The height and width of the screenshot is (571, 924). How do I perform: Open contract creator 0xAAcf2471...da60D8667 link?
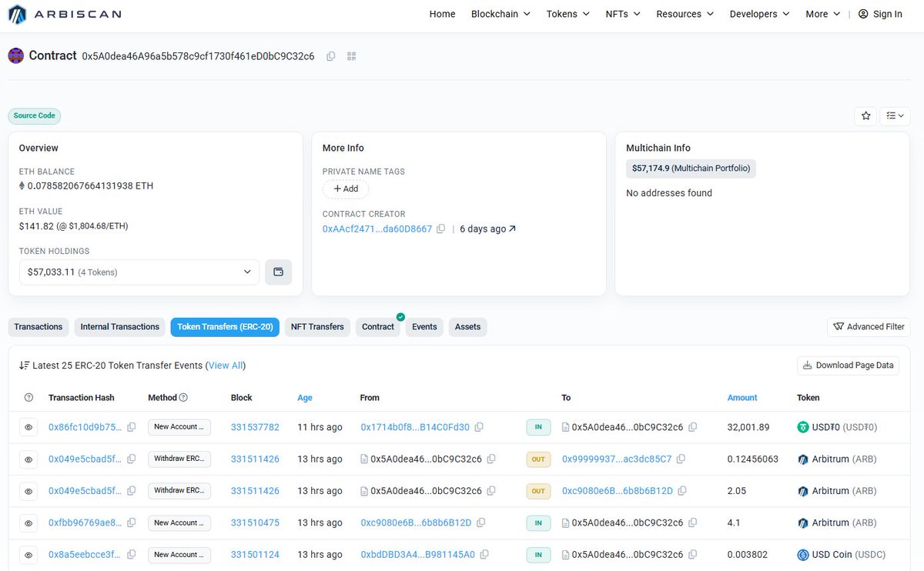pos(377,229)
